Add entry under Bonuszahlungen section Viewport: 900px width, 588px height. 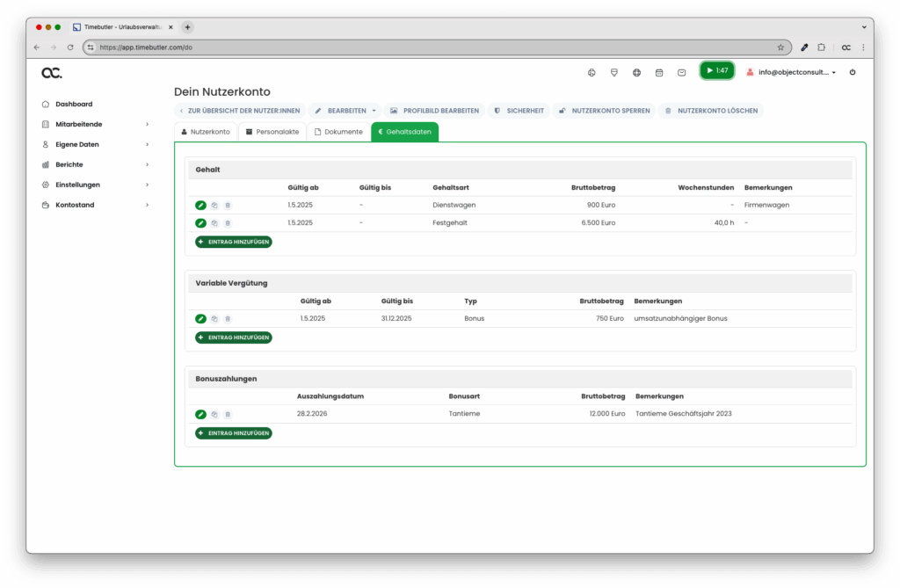tap(234, 433)
